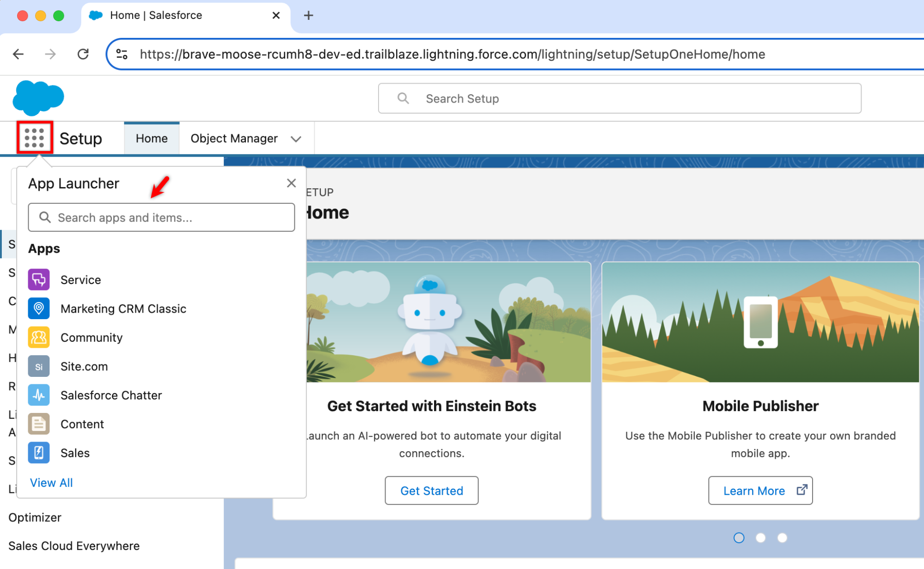Viewport: 924px width, 569px height.
Task: Click the Salesforce cloud logo
Action: tap(38, 97)
